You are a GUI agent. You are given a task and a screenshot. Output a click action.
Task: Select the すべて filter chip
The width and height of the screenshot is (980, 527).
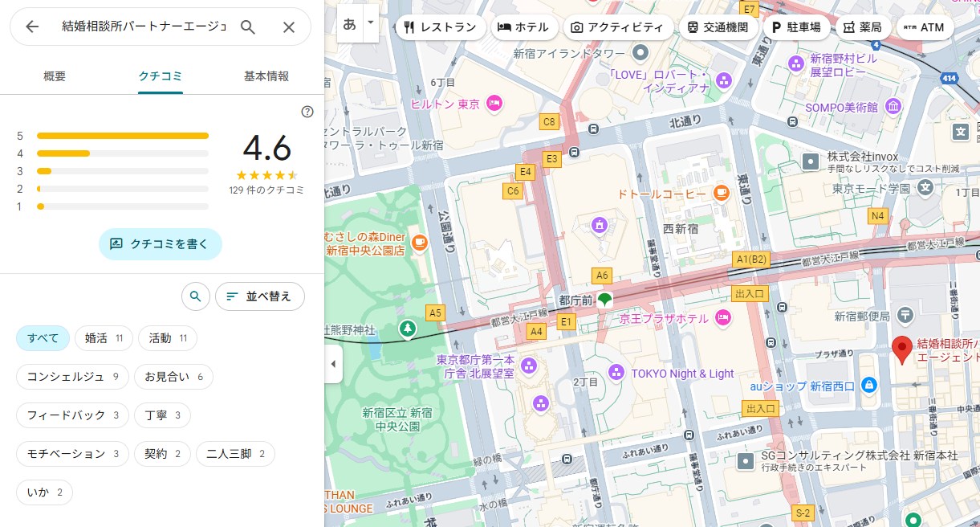(x=43, y=338)
